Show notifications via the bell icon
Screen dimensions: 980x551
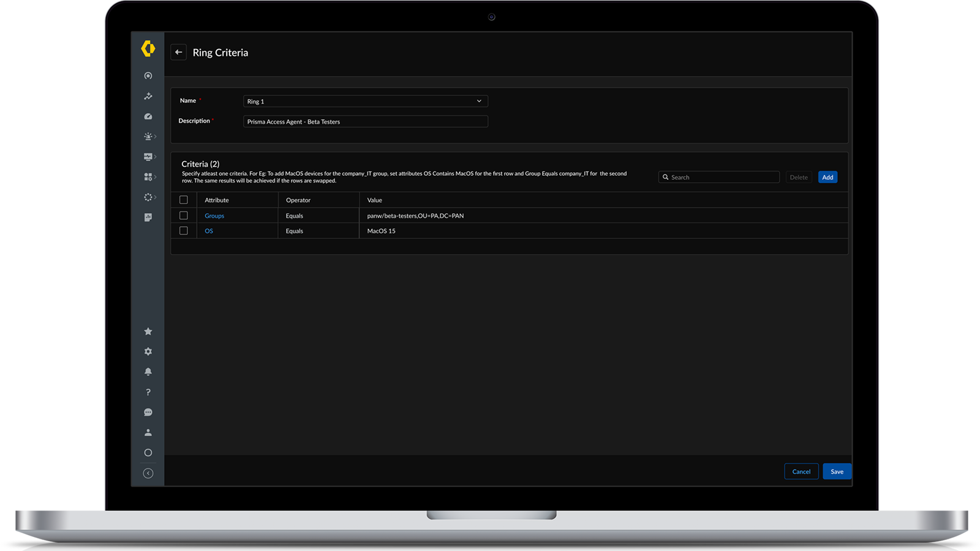pyautogui.click(x=148, y=372)
